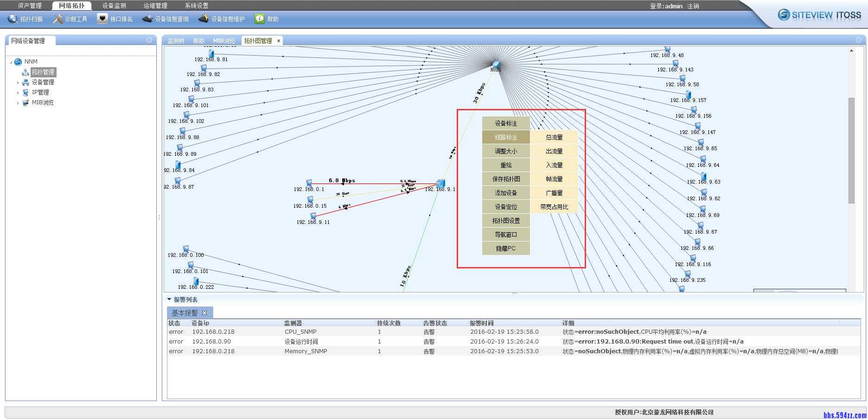This screenshot has height=420, width=868.
Task: Click device info maintenance icon (设备信息维护)
Action: click(x=204, y=19)
